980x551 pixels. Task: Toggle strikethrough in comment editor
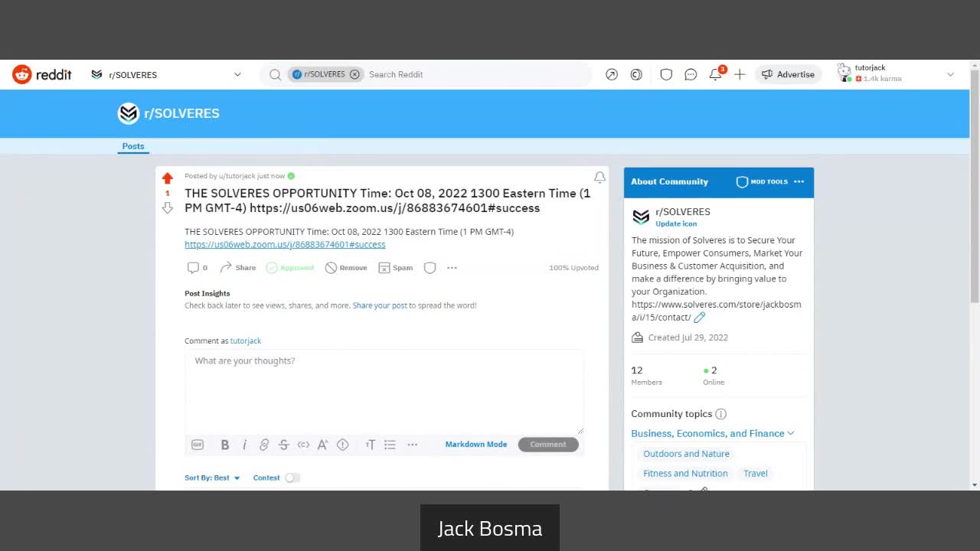coord(283,445)
